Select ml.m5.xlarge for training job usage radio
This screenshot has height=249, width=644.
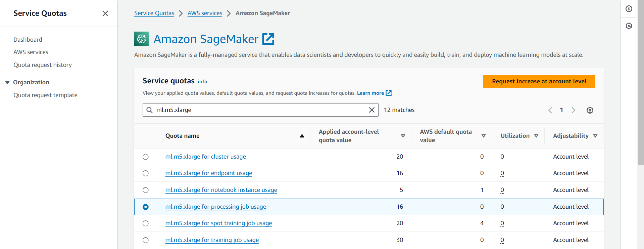(x=146, y=240)
